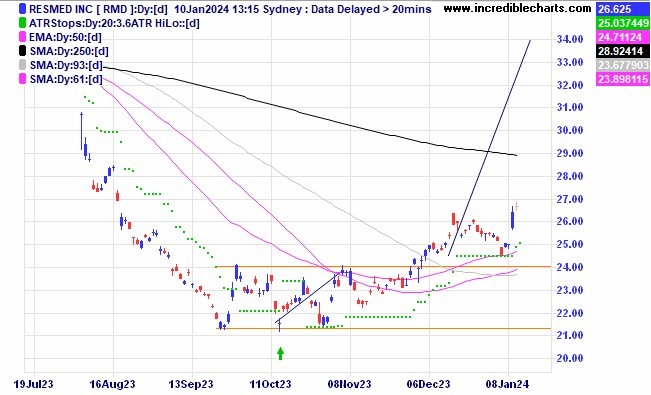Click the 29.00 price axis label
651x395 pixels.
point(570,153)
